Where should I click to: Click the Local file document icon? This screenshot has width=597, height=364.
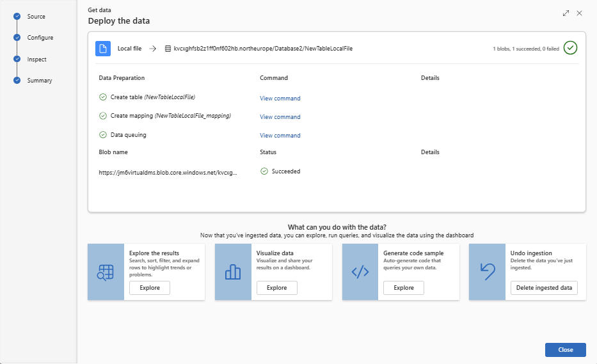(103, 49)
